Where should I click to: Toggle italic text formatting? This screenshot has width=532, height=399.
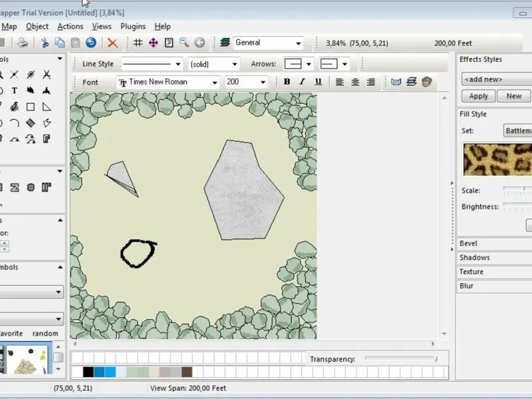tap(303, 82)
